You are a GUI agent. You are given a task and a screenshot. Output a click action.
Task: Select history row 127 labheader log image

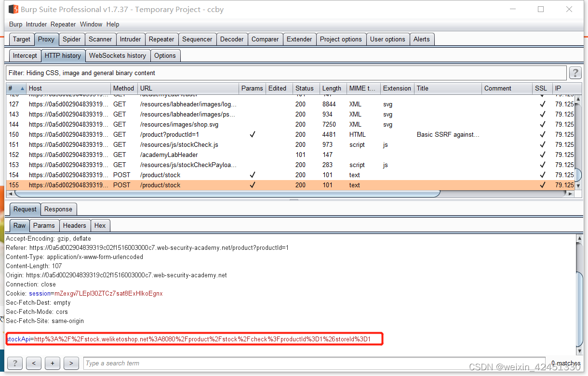(290, 104)
